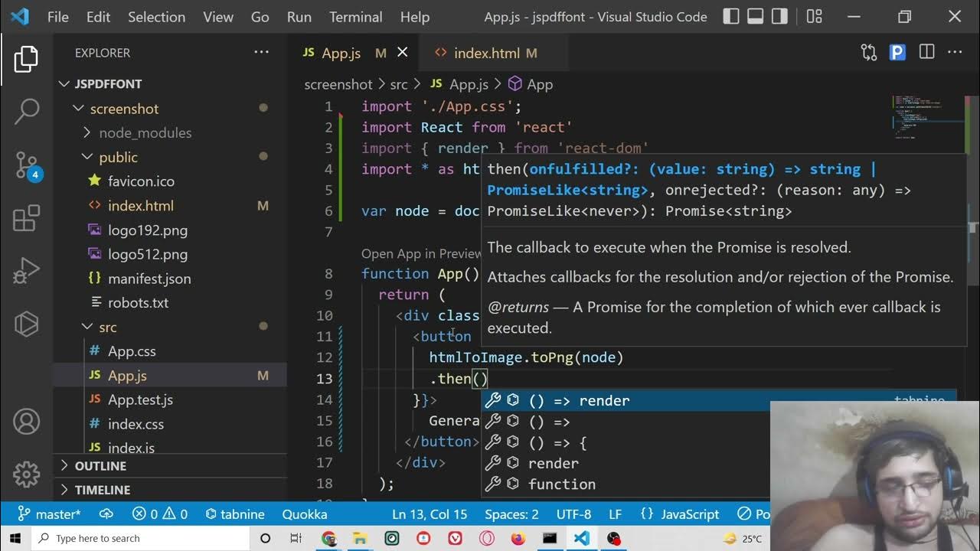Switch to the index.html editor tab
This screenshot has width=980, height=551.
(x=486, y=53)
